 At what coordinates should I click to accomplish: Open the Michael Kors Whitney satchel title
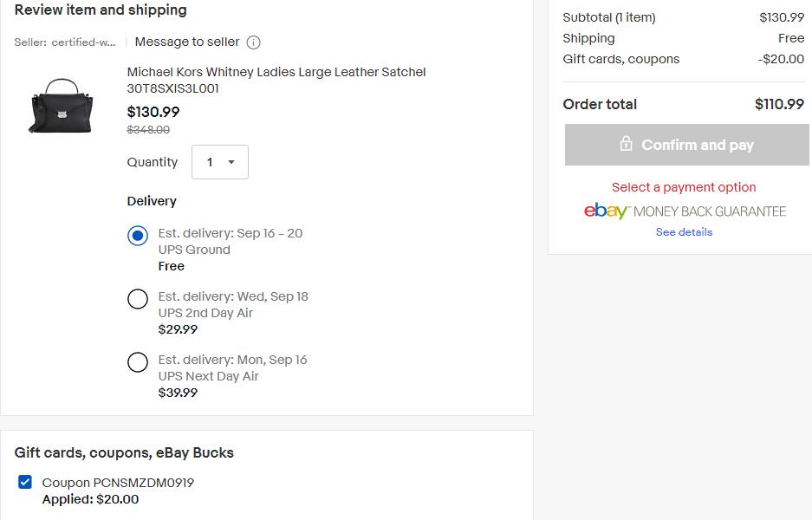(x=276, y=80)
